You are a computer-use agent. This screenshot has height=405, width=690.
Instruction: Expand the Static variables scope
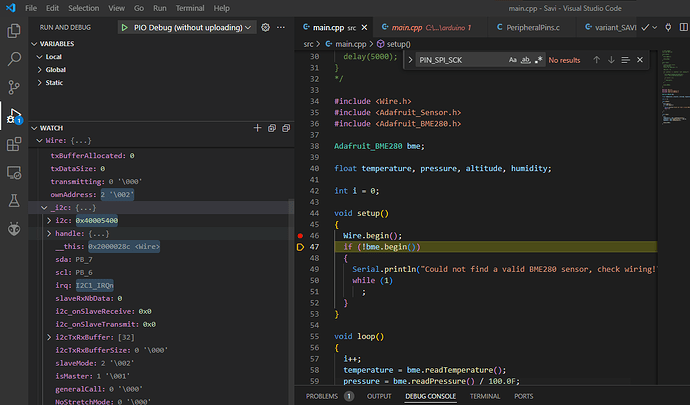tap(40, 83)
